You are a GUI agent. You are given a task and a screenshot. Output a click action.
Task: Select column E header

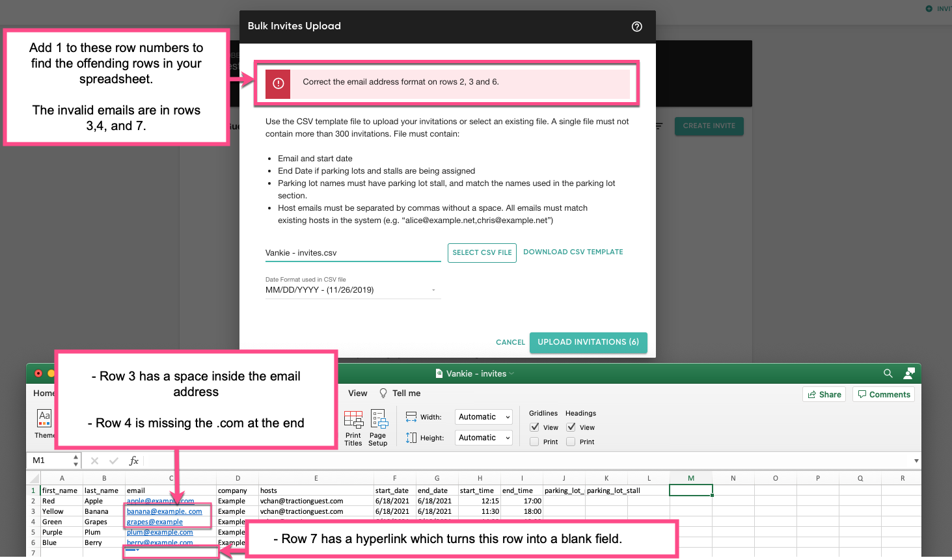pos(316,478)
